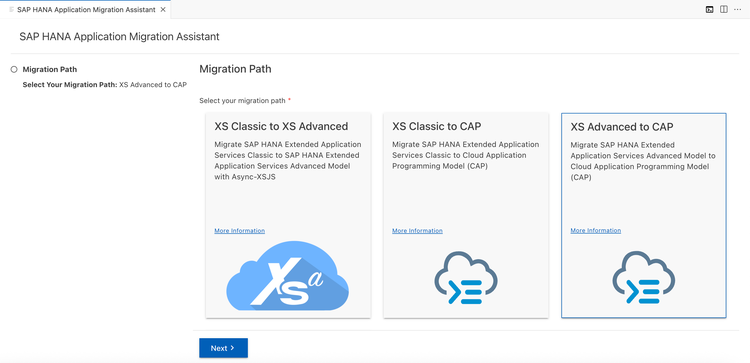Click the Next button
This screenshot has width=750, height=363.
(223, 348)
